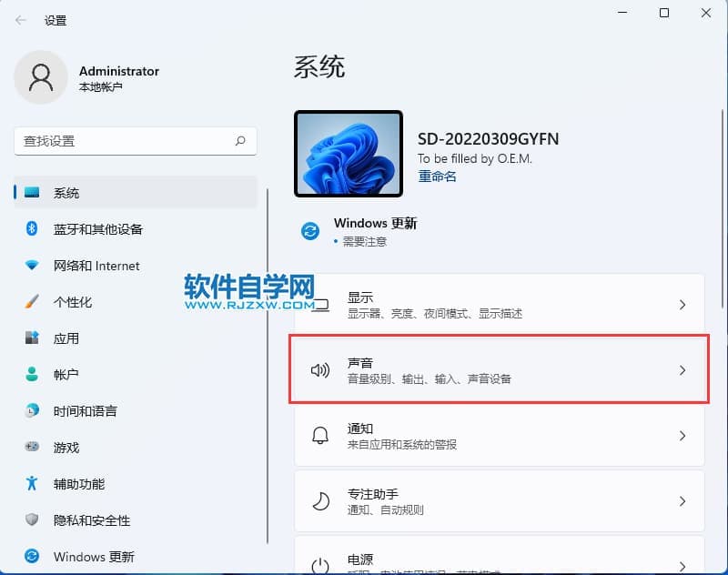Expand the 专注助手 settings chevron
The width and height of the screenshot is (728, 575).
682,501
